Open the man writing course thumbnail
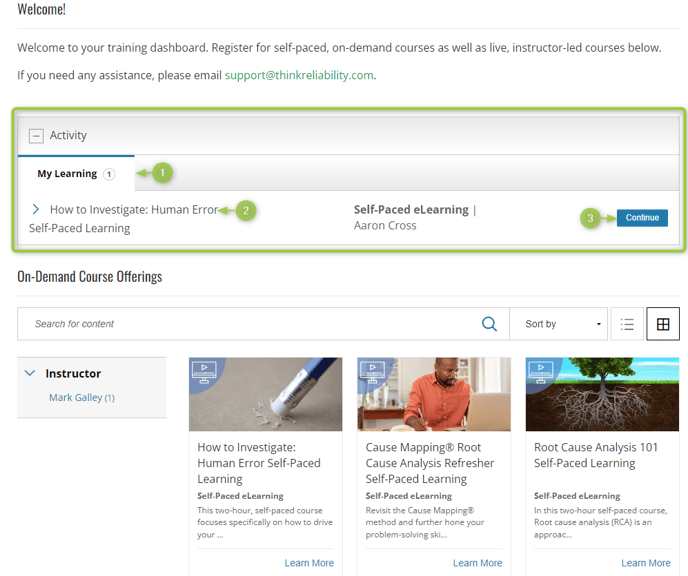The width and height of the screenshot is (688, 576). [x=434, y=394]
